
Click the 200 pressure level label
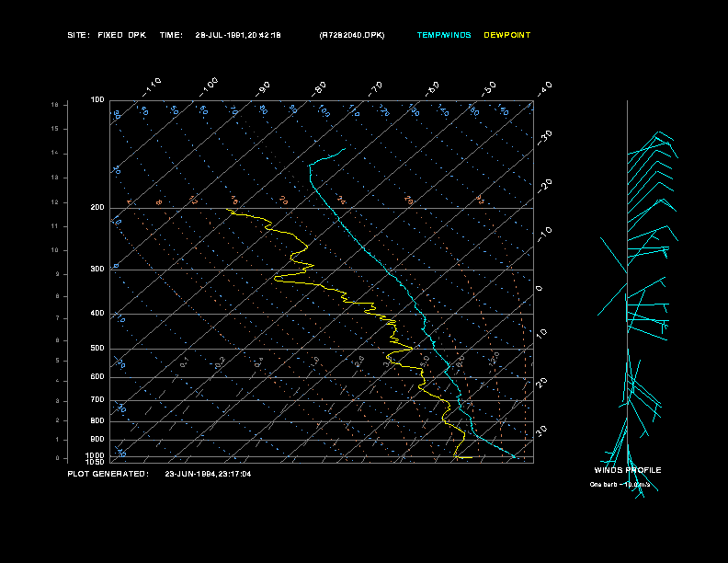97,207
